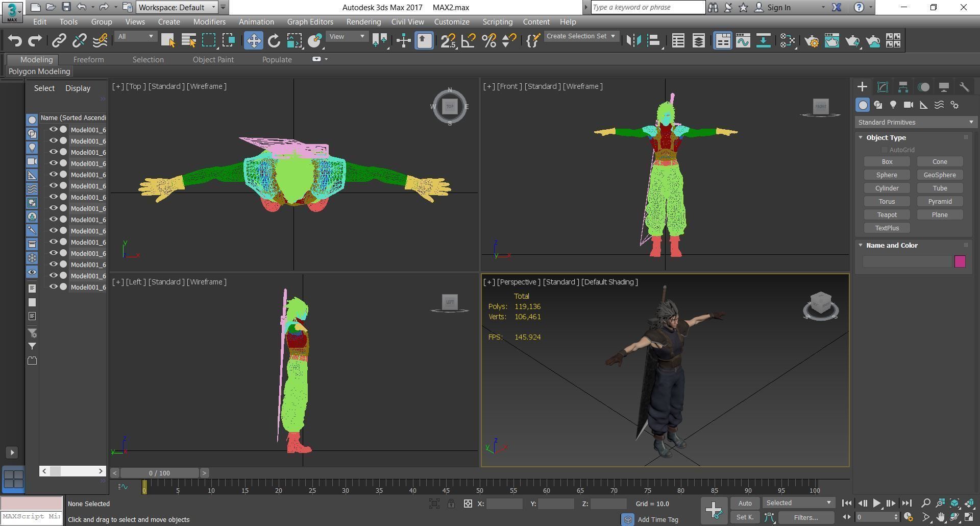
Task: Activate Select and Move tool
Action: click(253, 41)
